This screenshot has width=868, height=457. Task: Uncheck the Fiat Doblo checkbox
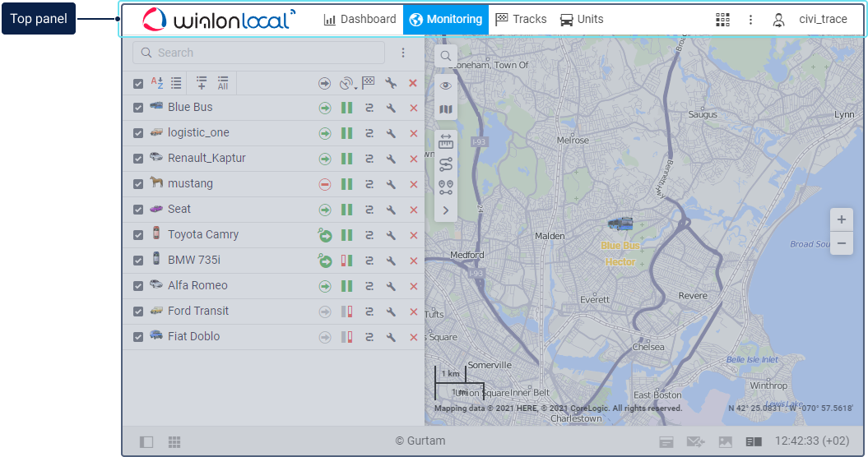pos(138,337)
